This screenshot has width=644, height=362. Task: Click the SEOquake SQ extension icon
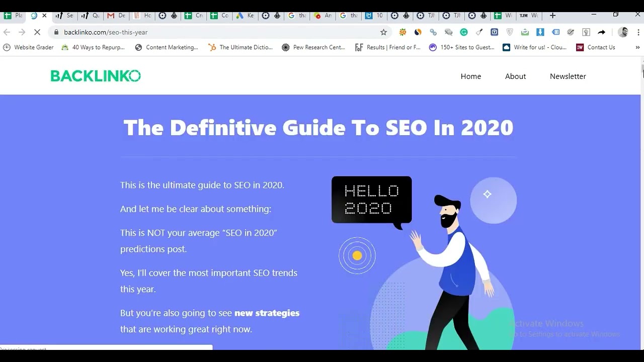(x=403, y=32)
